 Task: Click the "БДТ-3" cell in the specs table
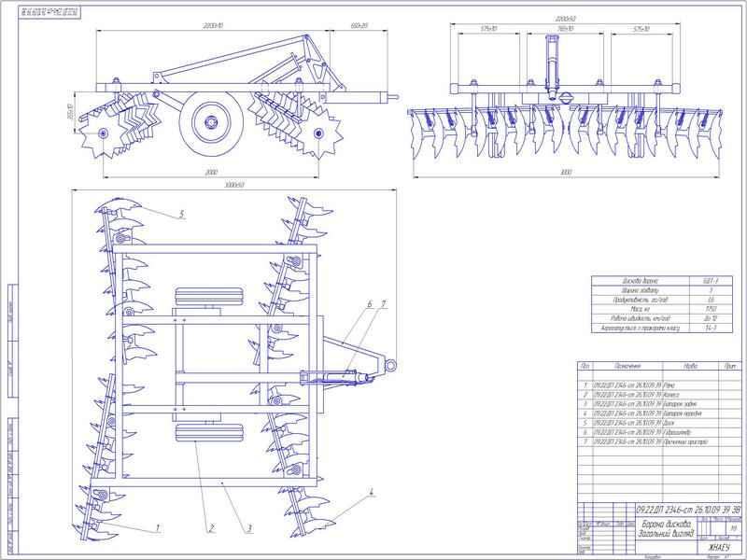point(711,281)
